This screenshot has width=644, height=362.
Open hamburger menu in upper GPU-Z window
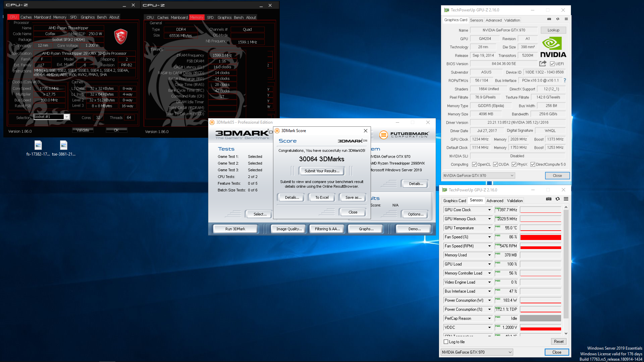566,19
